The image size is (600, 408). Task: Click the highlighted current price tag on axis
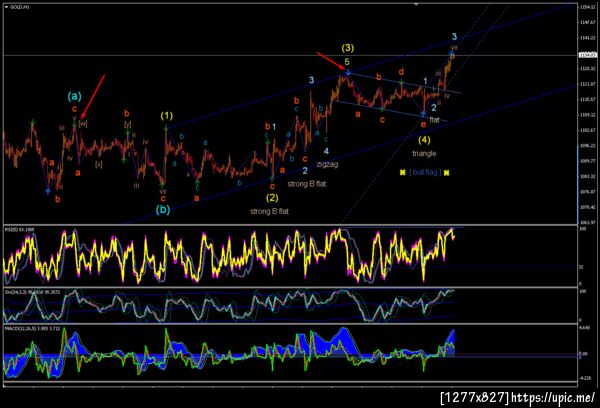[587, 55]
